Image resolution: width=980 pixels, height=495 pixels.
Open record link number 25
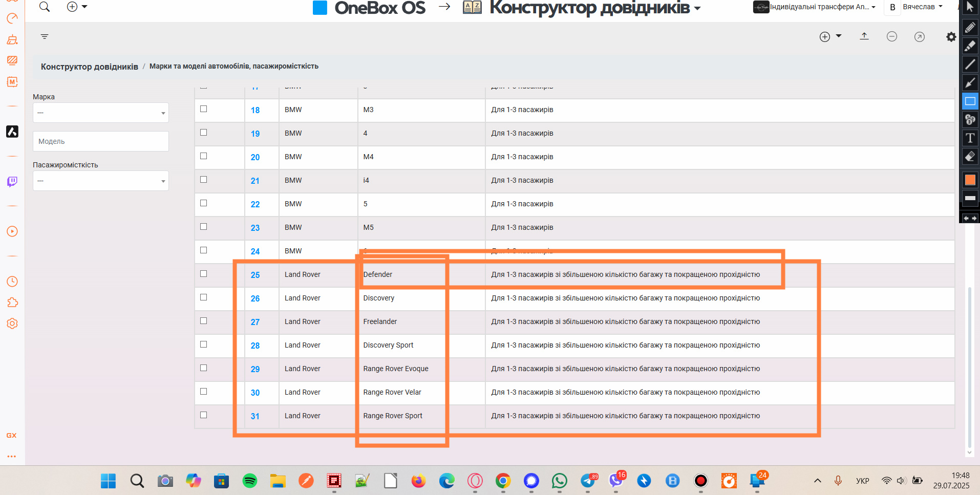(x=255, y=275)
